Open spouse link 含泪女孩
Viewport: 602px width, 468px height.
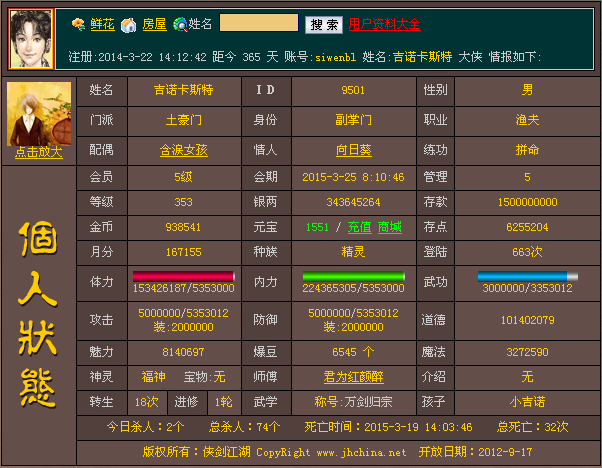click(x=184, y=150)
